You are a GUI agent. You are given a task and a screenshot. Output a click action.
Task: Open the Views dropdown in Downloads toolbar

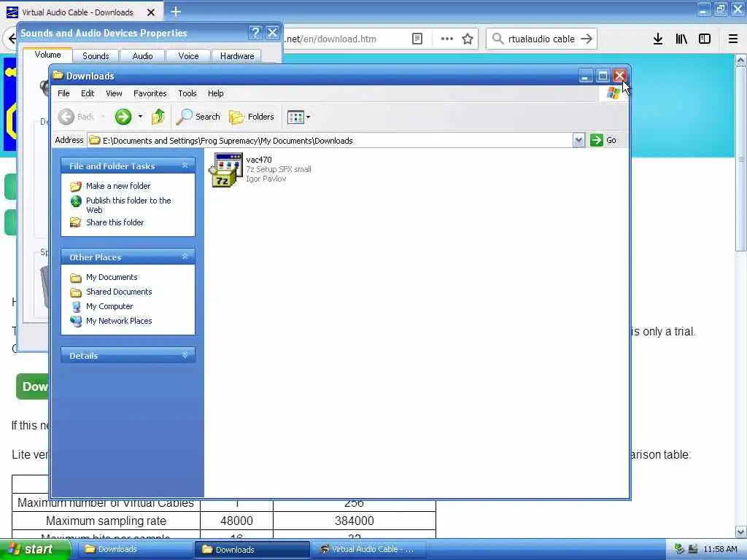(298, 117)
